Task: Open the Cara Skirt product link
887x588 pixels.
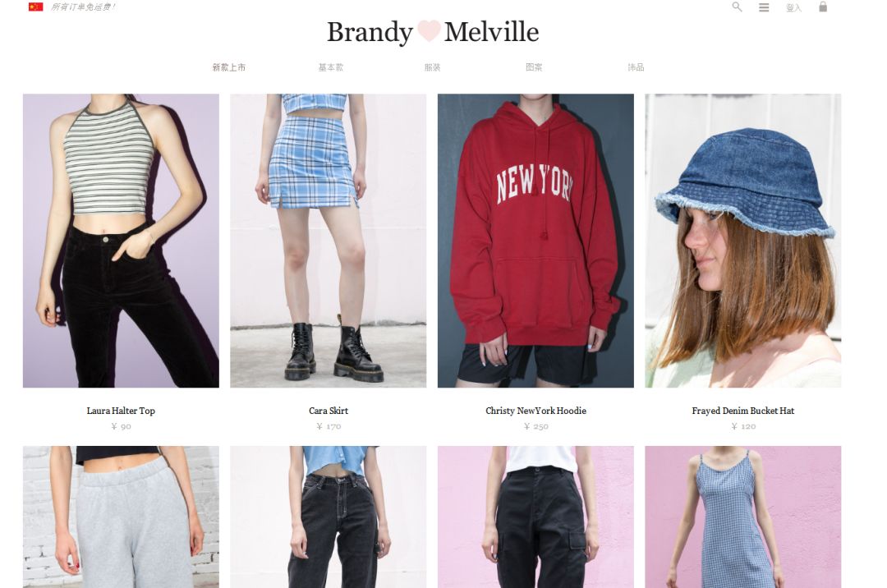Action: click(x=329, y=411)
